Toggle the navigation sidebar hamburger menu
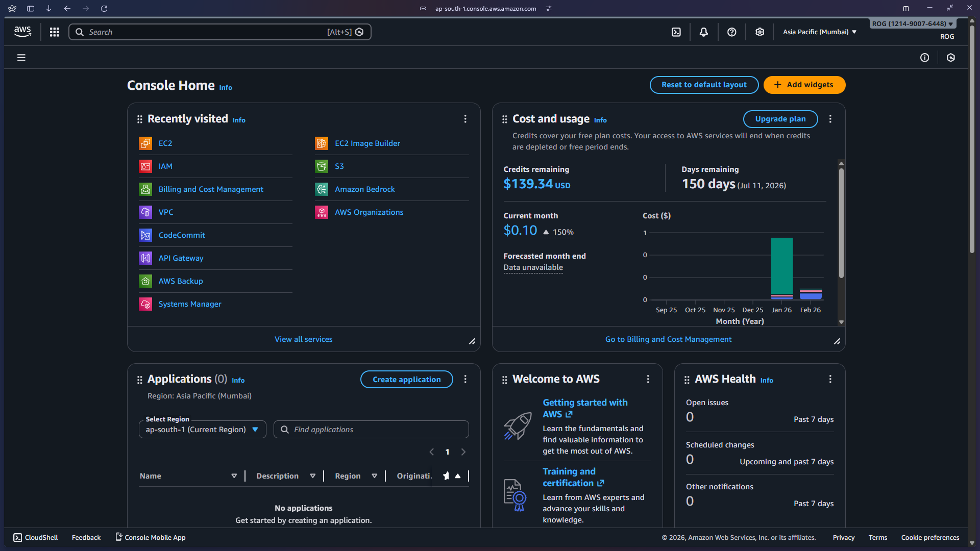The width and height of the screenshot is (980, 551). 21,57
